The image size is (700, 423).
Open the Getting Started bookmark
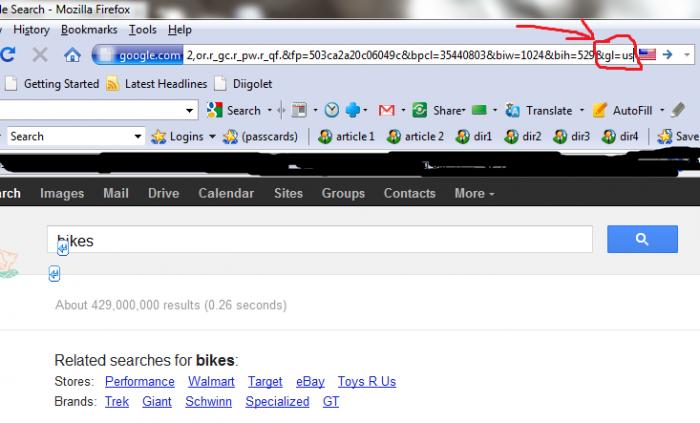[52, 83]
